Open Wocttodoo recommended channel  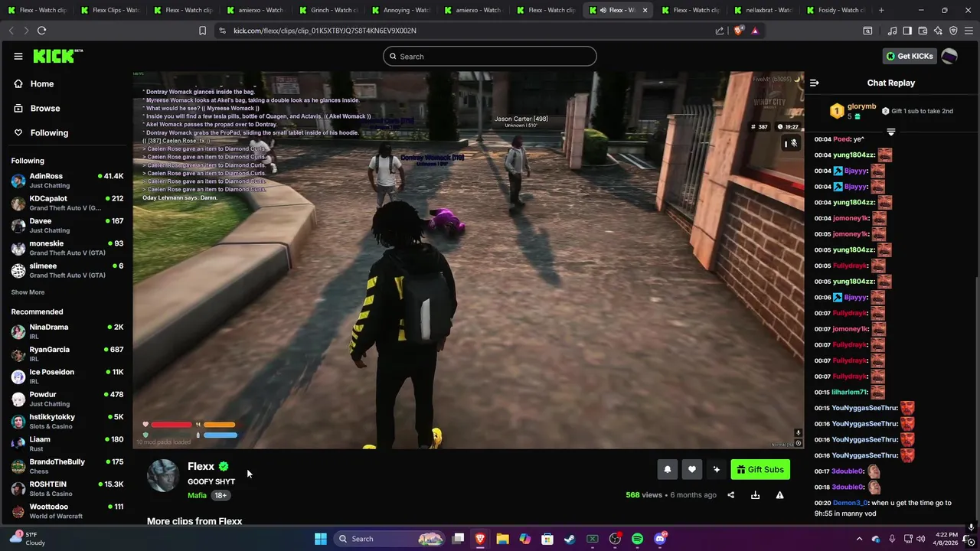pyautogui.click(x=67, y=510)
